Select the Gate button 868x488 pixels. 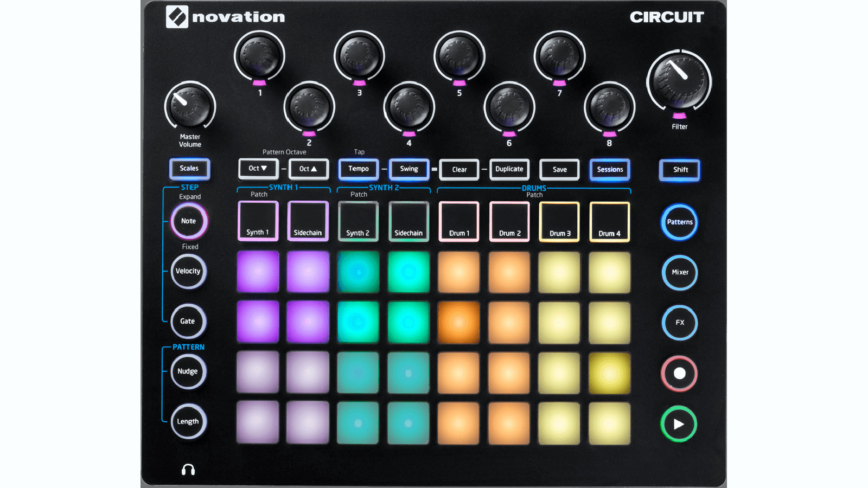[x=188, y=321]
